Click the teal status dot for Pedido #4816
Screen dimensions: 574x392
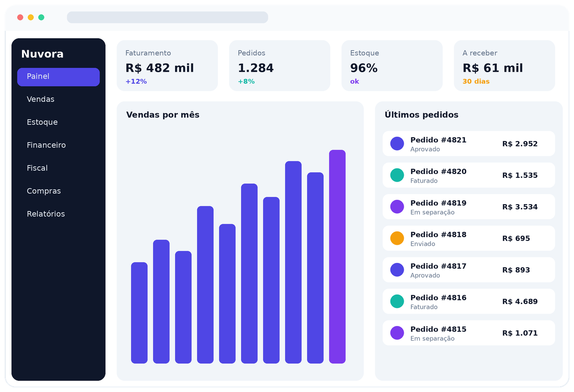tap(397, 301)
